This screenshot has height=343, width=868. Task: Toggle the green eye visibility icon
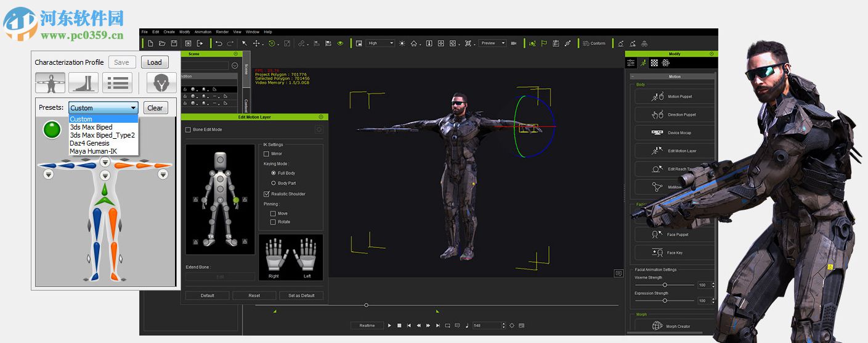(340, 44)
